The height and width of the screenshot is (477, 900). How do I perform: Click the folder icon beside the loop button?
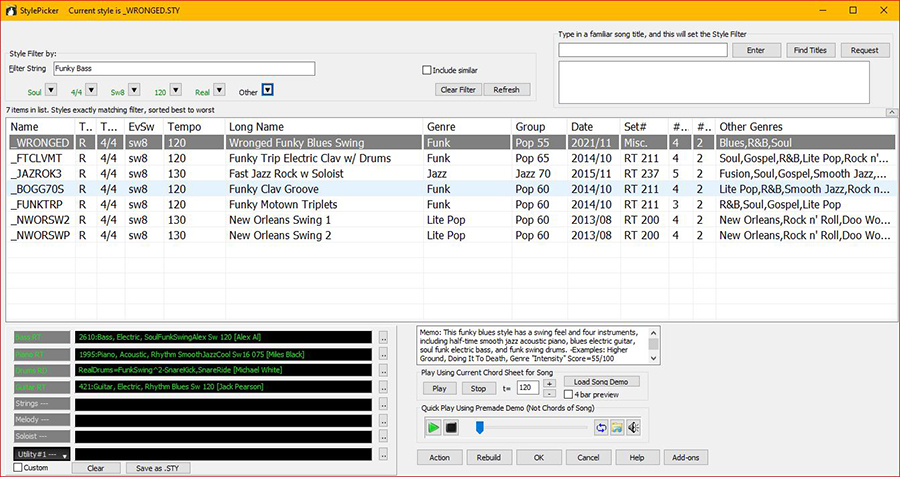[617, 427]
